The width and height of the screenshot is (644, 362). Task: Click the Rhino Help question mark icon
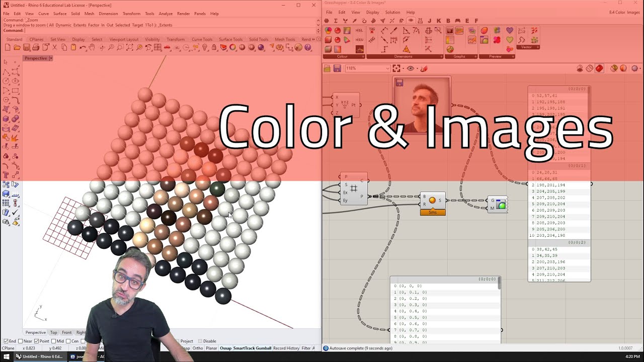click(x=307, y=47)
